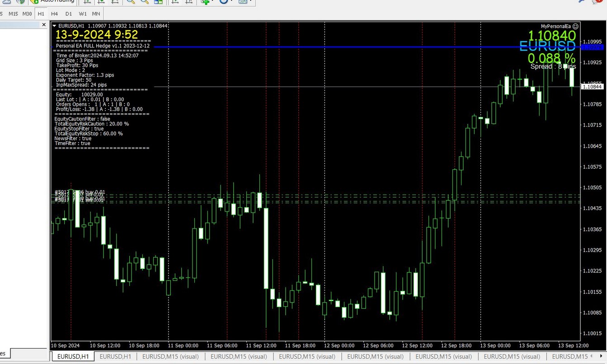Switch chart to candlestick mode

click(x=101, y=2)
